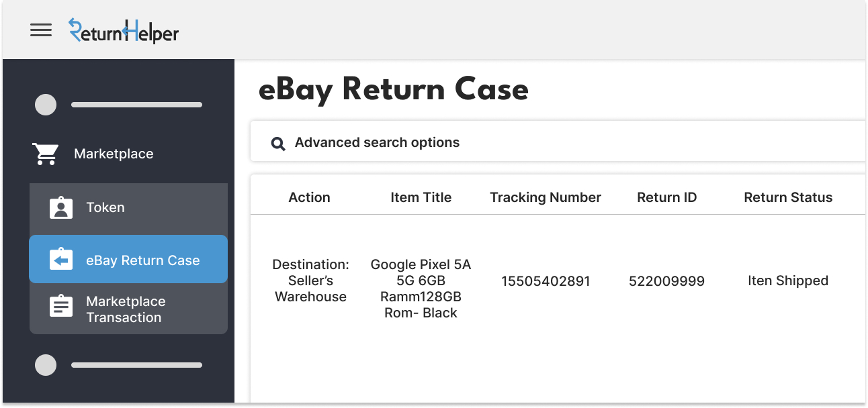Click the Return ID column header
This screenshot has width=868, height=408.
[x=666, y=197]
